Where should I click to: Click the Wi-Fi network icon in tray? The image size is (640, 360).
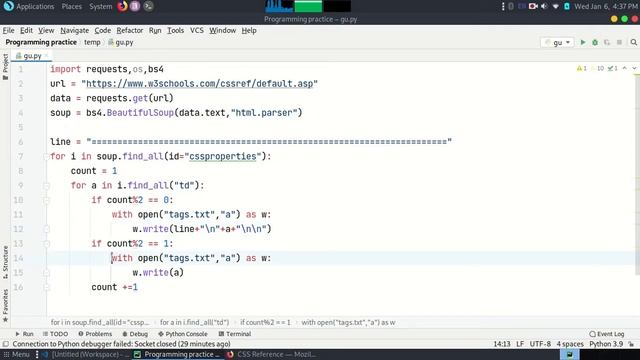(x=556, y=7)
